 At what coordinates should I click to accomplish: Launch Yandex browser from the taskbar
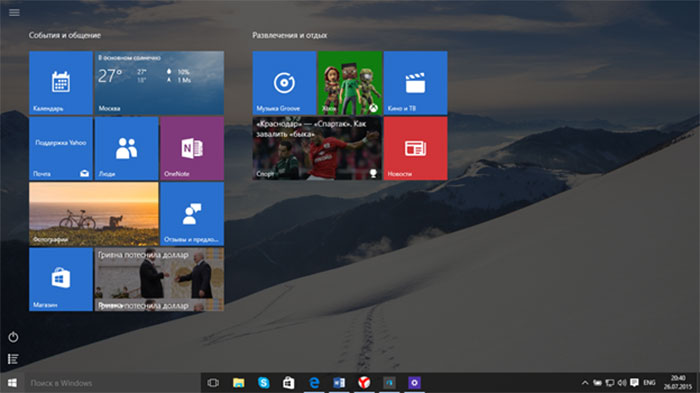point(364,383)
